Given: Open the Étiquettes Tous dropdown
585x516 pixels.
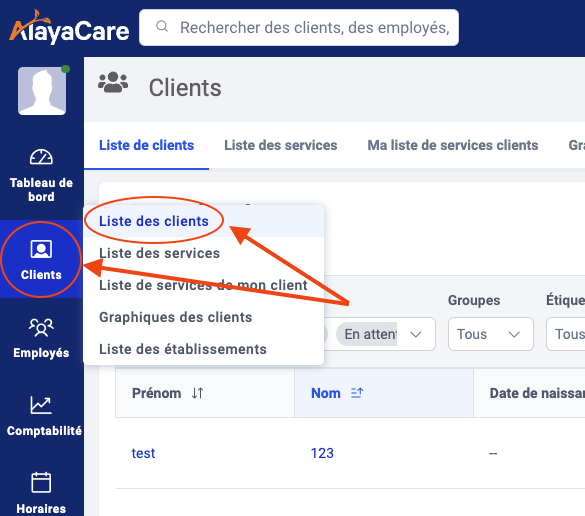Looking at the screenshot, I should point(566,334).
